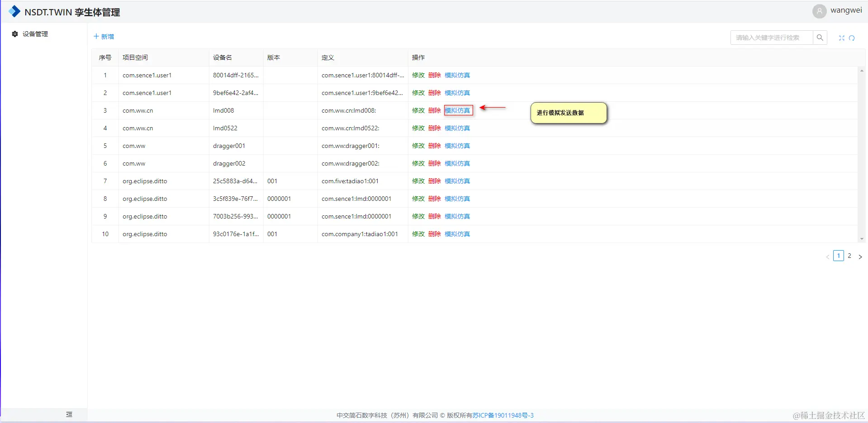Run 模拟仿真 for dragger001
Screen dimensions: 868x423
pyautogui.click(x=457, y=146)
